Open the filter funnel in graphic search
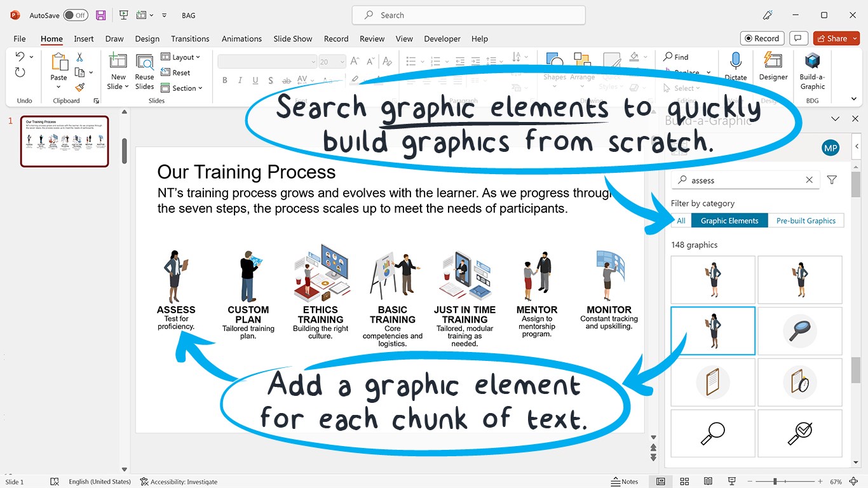The image size is (868, 488). coord(832,180)
